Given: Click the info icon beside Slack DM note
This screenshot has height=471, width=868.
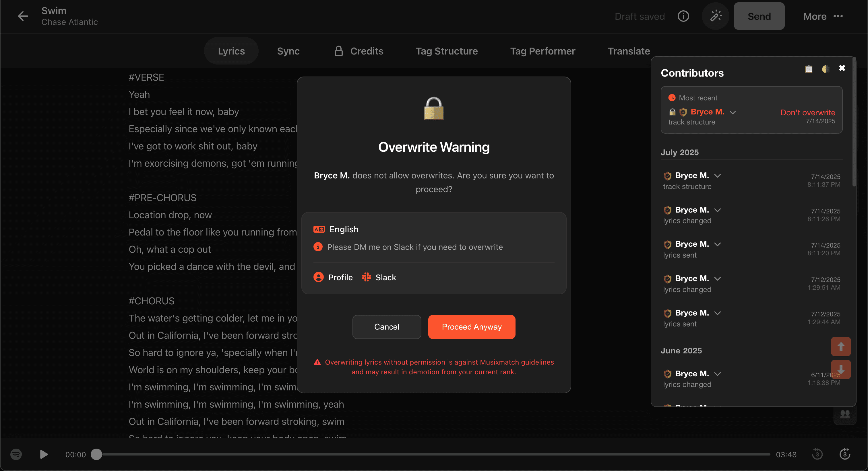Looking at the screenshot, I should (318, 247).
